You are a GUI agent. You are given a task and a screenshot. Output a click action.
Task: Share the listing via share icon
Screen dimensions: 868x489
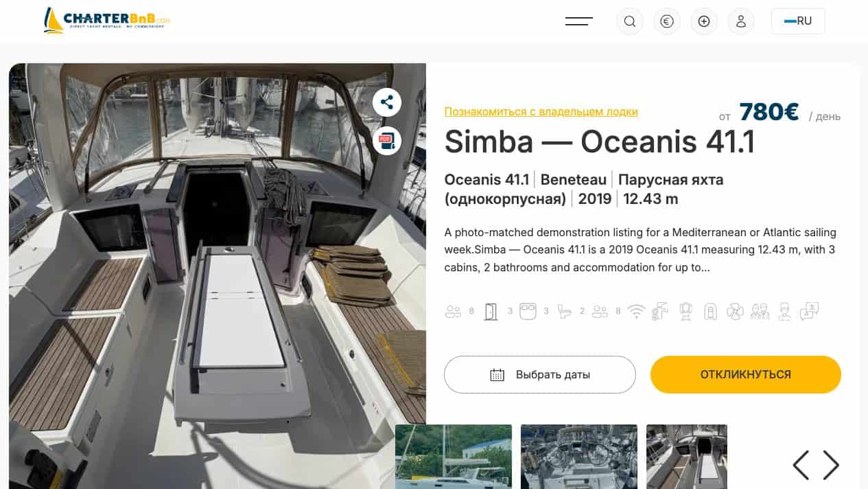pos(387,103)
